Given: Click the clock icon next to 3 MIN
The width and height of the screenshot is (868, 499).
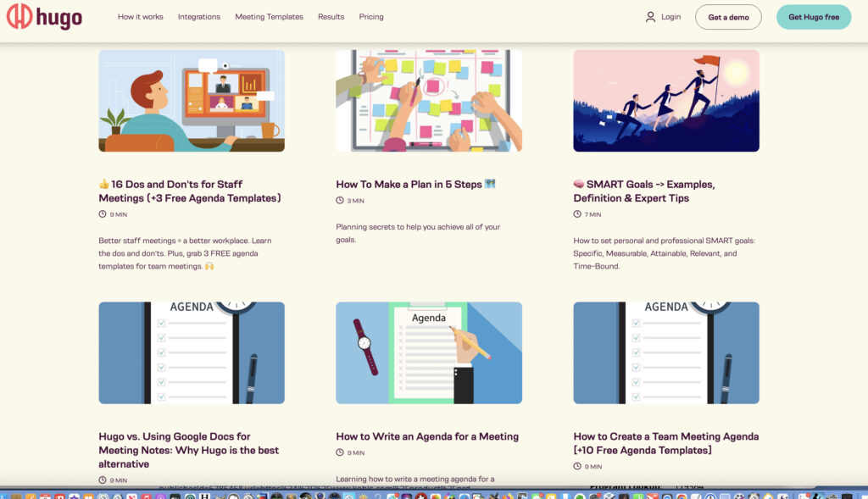Looking at the screenshot, I should pos(340,201).
